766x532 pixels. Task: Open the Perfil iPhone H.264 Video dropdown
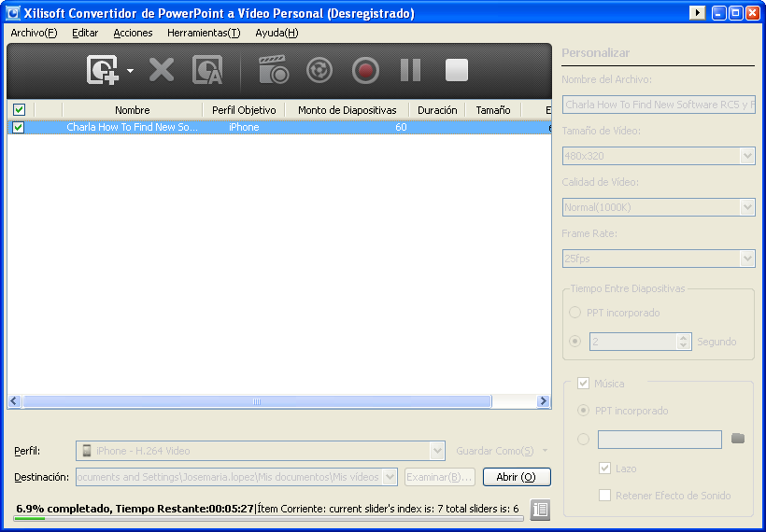tap(437, 451)
